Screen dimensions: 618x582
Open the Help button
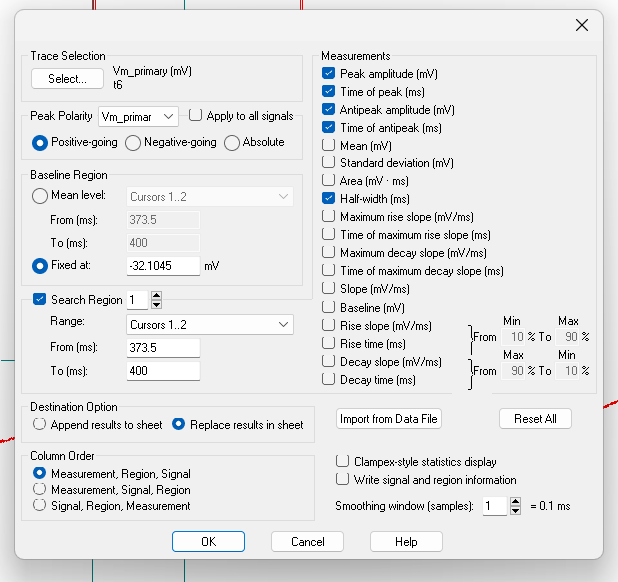coord(406,542)
